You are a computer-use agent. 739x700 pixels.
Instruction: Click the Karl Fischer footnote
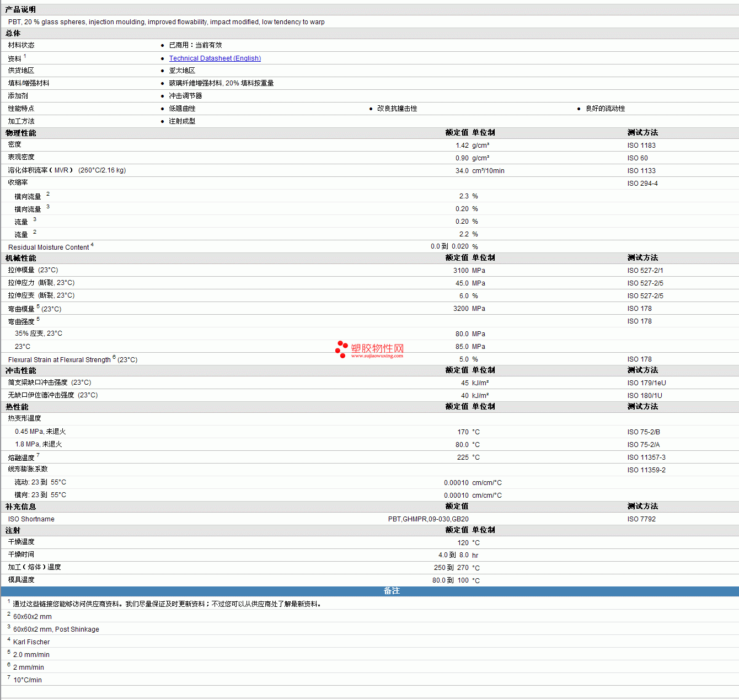31,642
